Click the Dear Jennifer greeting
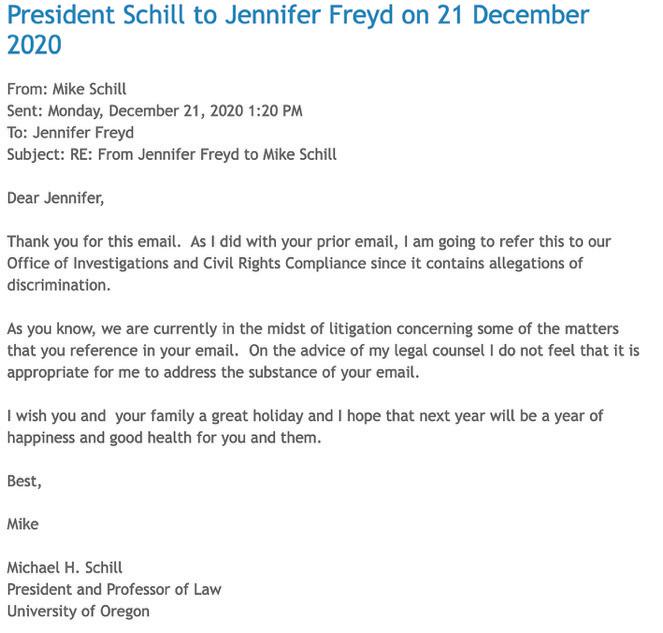The image size is (663, 633). pyautogui.click(x=55, y=198)
